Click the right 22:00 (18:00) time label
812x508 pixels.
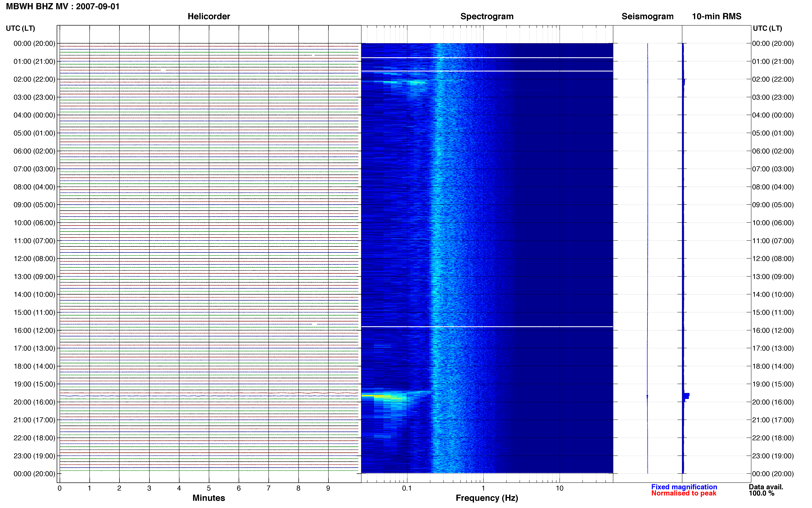(x=773, y=438)
